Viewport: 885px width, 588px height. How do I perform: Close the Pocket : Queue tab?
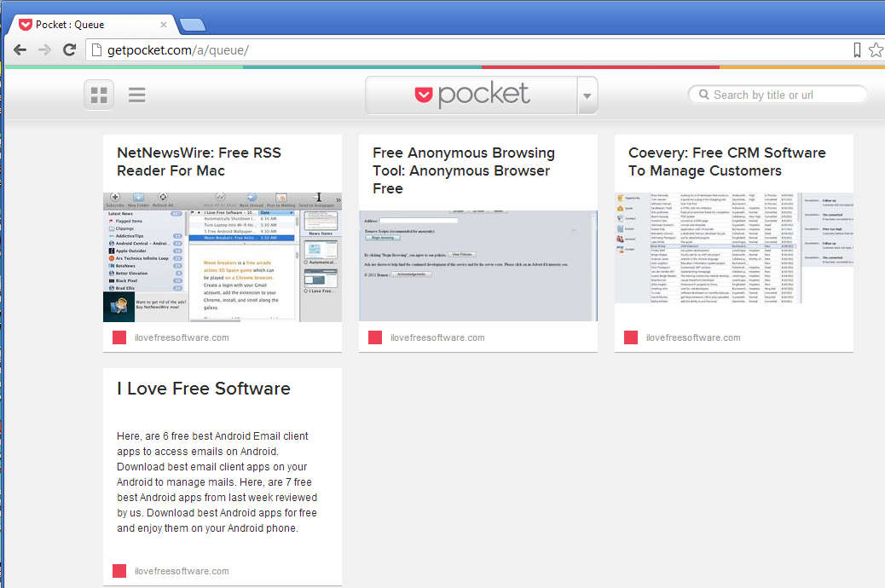click(x=163, y=25)
